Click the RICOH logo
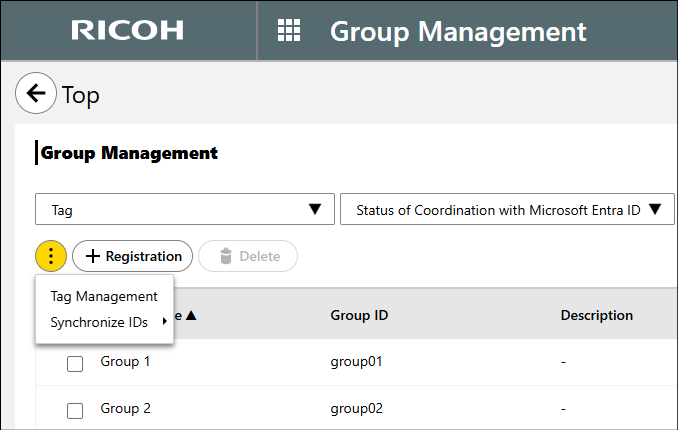 [x=127, y=31]
